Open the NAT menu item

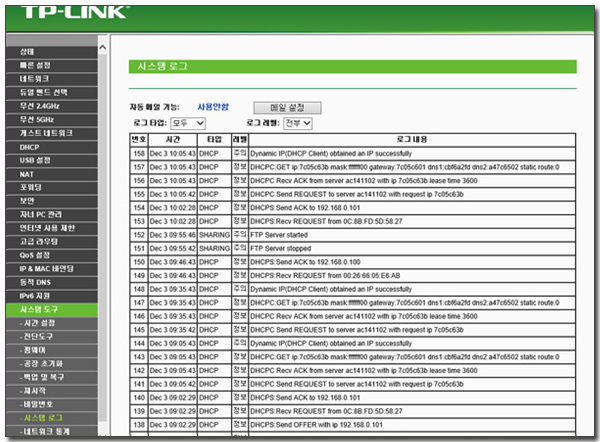coord(52,174)
